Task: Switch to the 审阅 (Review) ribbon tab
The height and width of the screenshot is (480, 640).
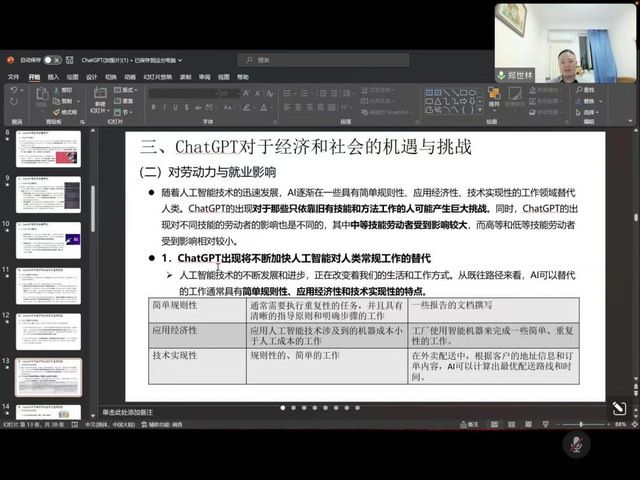Action: coord(204,77)
